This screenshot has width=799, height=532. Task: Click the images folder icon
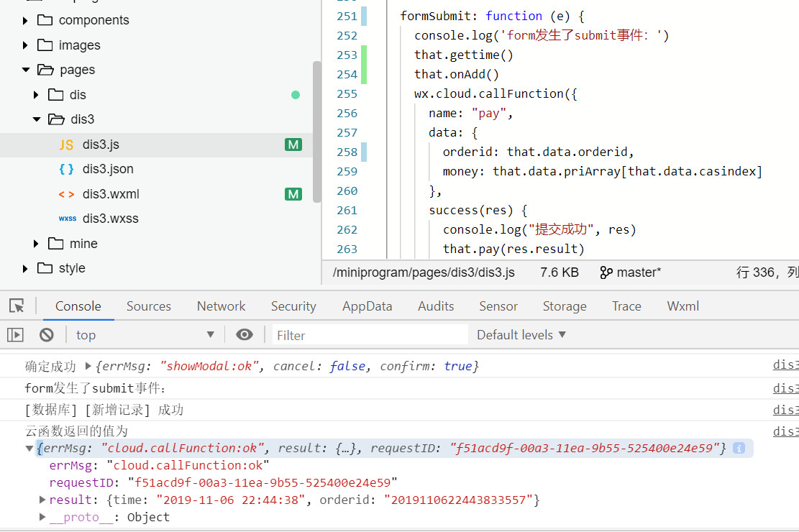coord(45,45)
